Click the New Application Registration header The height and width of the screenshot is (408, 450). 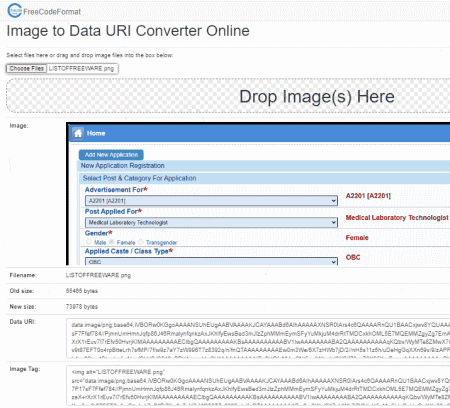click(123, 166)
